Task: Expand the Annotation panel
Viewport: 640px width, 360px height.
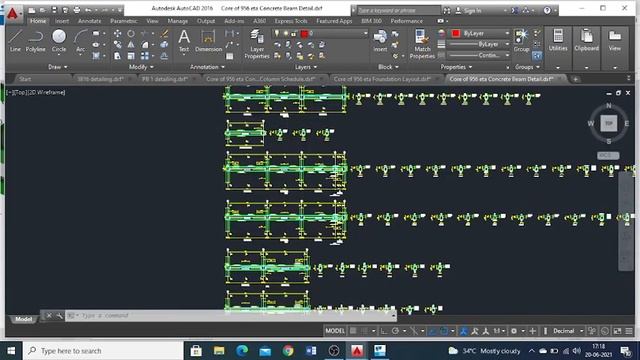Action: [x=207, y=67]
